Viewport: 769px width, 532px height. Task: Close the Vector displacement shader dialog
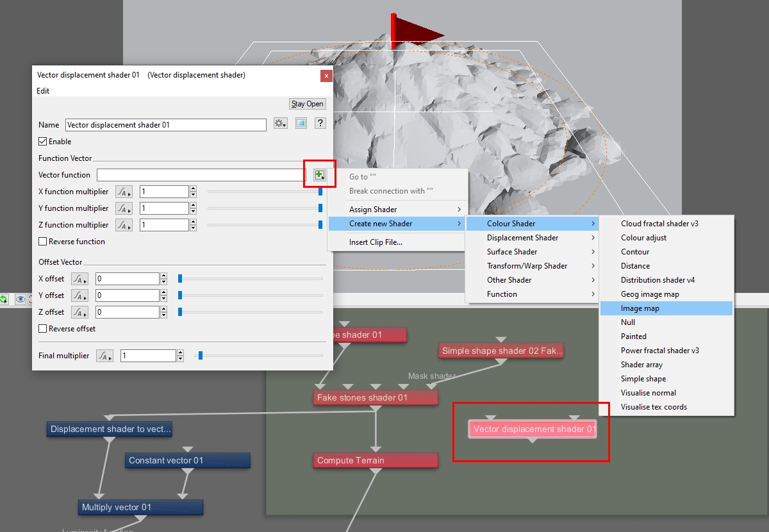326,76
